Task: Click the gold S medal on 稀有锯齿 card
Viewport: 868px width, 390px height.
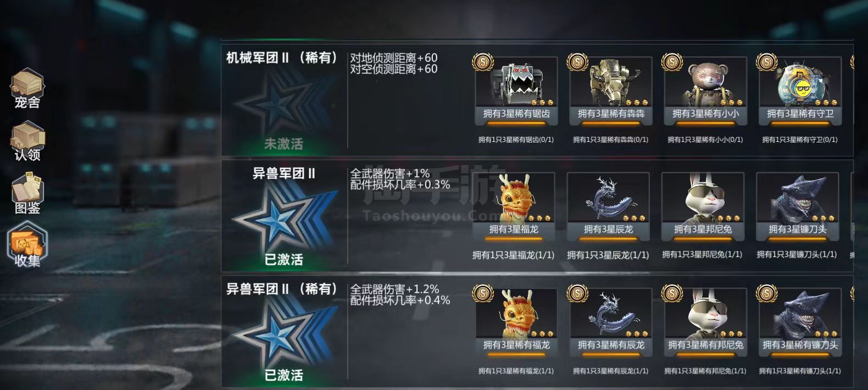Action: 483,62
